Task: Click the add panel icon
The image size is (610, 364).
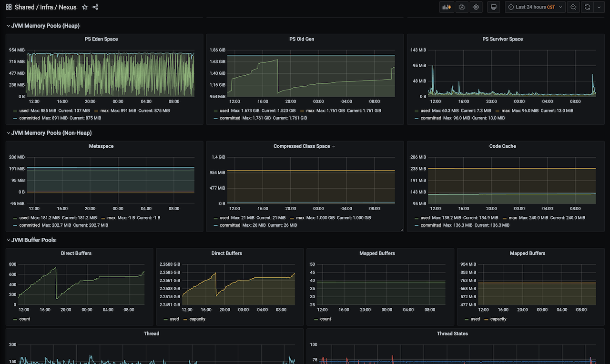Action: 447,7
